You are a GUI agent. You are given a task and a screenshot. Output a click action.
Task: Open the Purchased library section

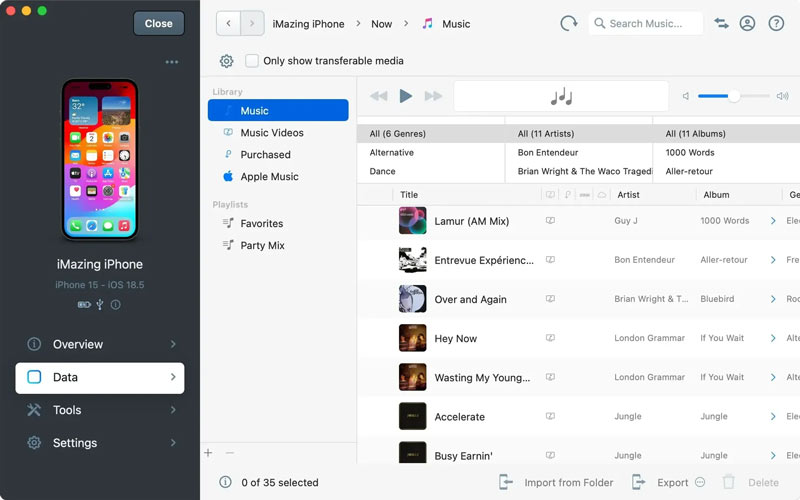[x=278, y=155]
